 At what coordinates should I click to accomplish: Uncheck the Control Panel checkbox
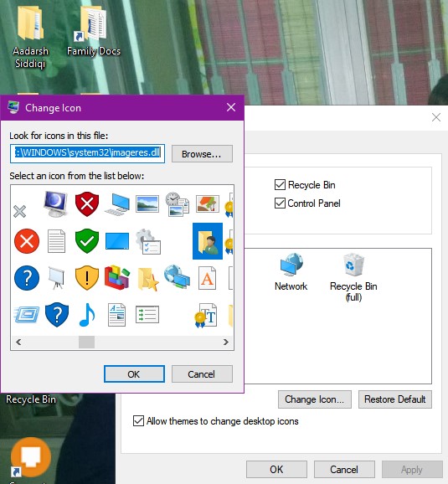(x=280, y=203)
